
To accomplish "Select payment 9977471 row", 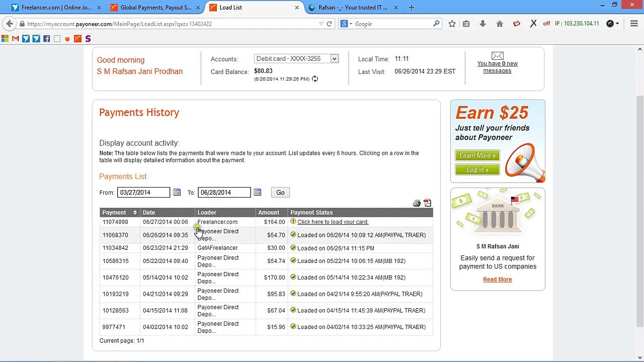I will click(266, 327).
